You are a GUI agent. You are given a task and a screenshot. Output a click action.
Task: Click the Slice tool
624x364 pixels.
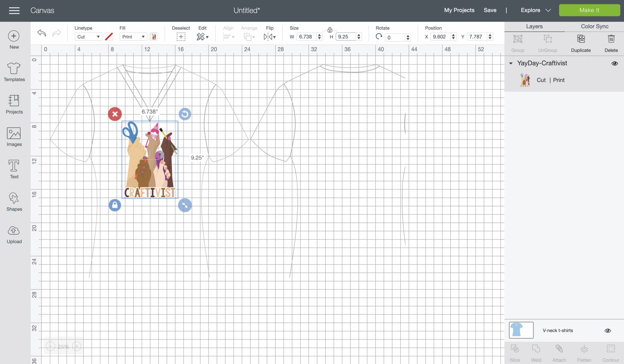coord(515,353)
